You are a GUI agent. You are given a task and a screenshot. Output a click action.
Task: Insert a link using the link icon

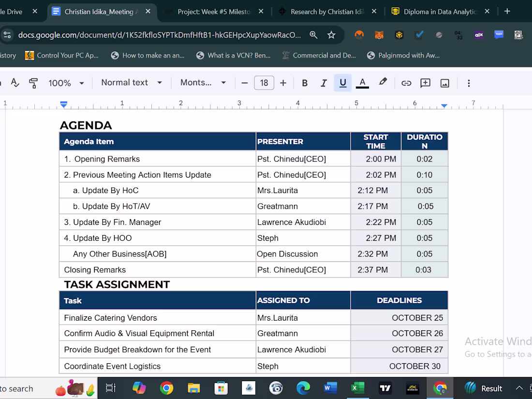406,83
